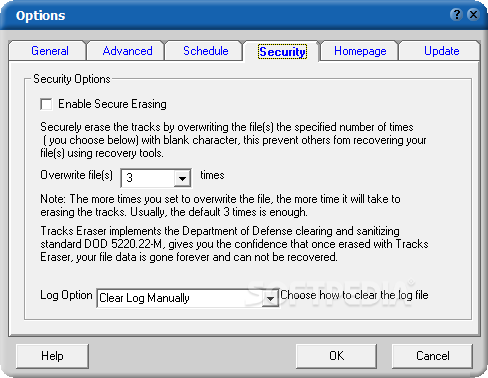Viewport: 488px width, 378px height.
Task: Click the question mark help icon in title bar
Action: (x=456, y=15)
